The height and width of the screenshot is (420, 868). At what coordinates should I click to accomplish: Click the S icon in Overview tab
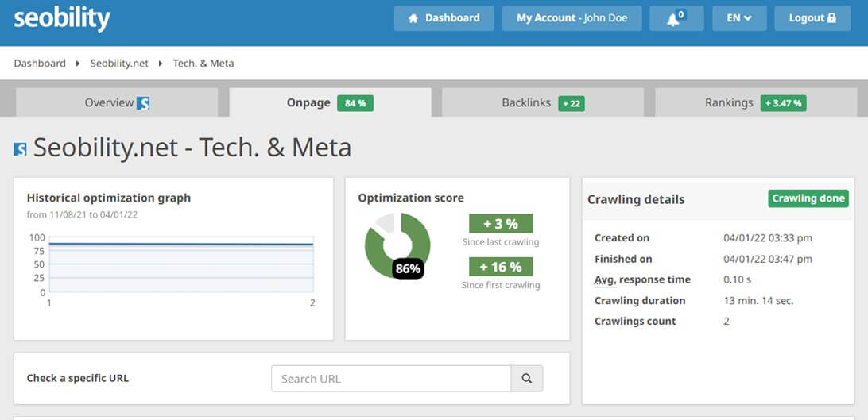143,103
